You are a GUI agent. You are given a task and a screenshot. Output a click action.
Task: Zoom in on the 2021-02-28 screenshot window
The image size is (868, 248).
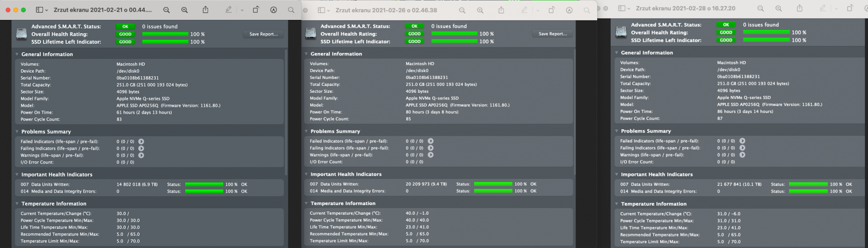(779, 8)
